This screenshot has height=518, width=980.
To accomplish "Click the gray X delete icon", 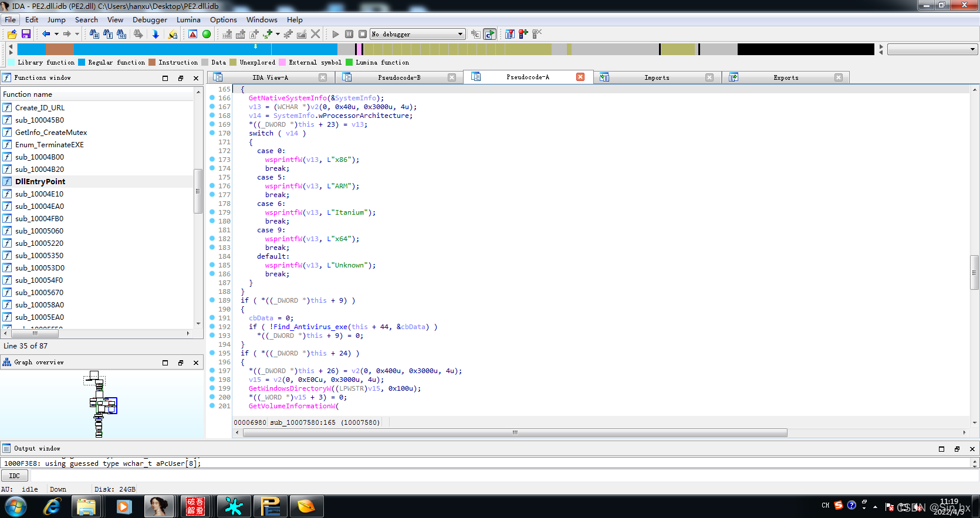I will point(316,34).
